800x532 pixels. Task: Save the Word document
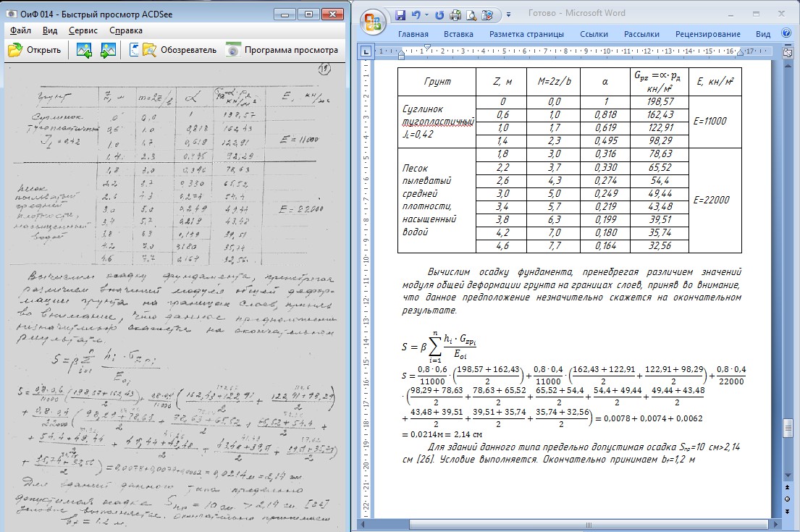coord(400,14)
